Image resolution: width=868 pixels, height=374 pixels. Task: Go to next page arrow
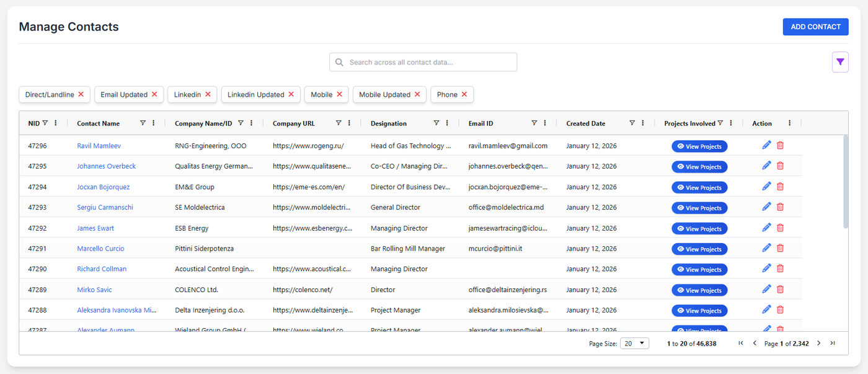[x=818, y=343]
